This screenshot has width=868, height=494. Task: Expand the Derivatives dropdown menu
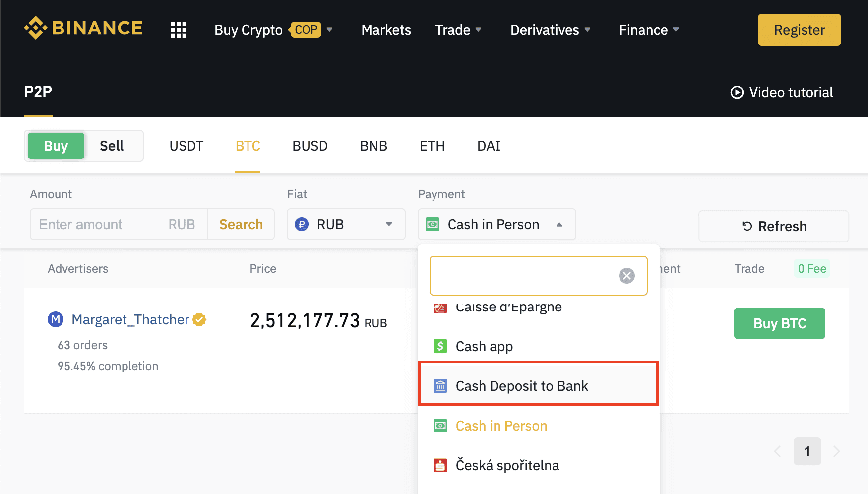551,30
